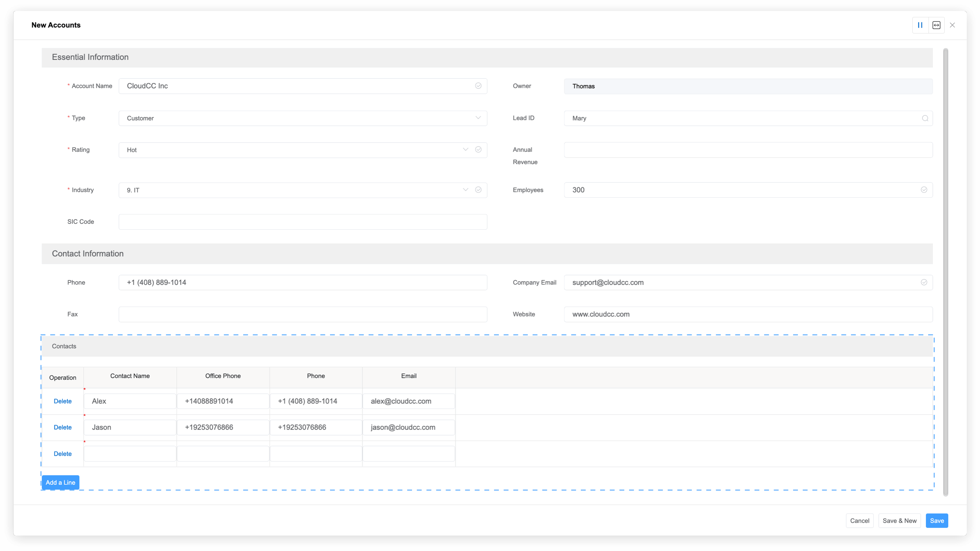The height and width of the screenshot is (551, 980).
Task: Focus the SIC Code input field
Action: pos(302,222)
